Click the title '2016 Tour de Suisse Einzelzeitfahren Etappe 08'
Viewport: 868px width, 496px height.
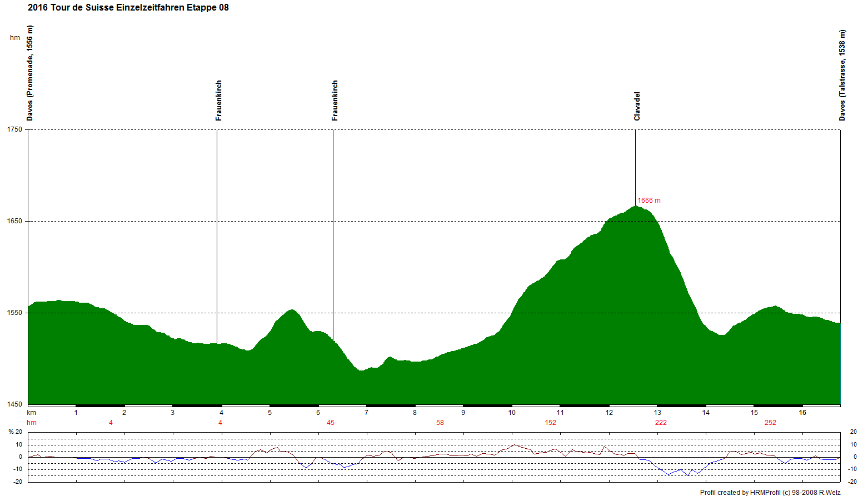point(128,8)
